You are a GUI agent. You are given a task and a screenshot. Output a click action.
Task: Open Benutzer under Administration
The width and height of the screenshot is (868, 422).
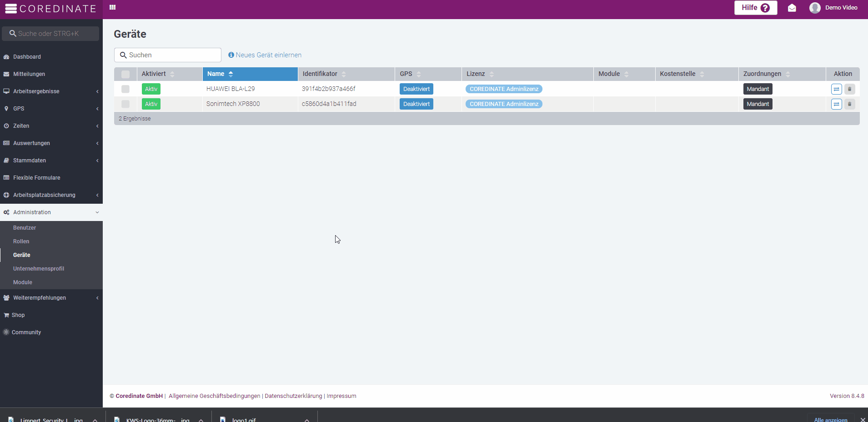click(25, 228)
